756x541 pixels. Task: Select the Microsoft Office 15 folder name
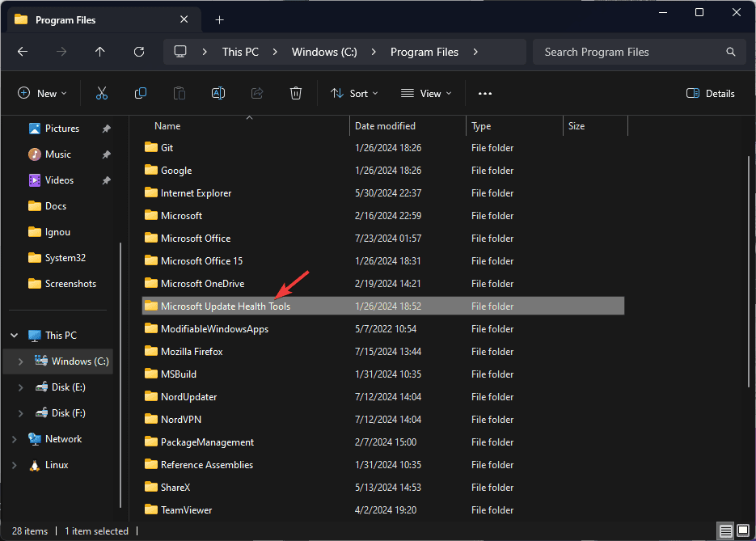click(201, 261)
